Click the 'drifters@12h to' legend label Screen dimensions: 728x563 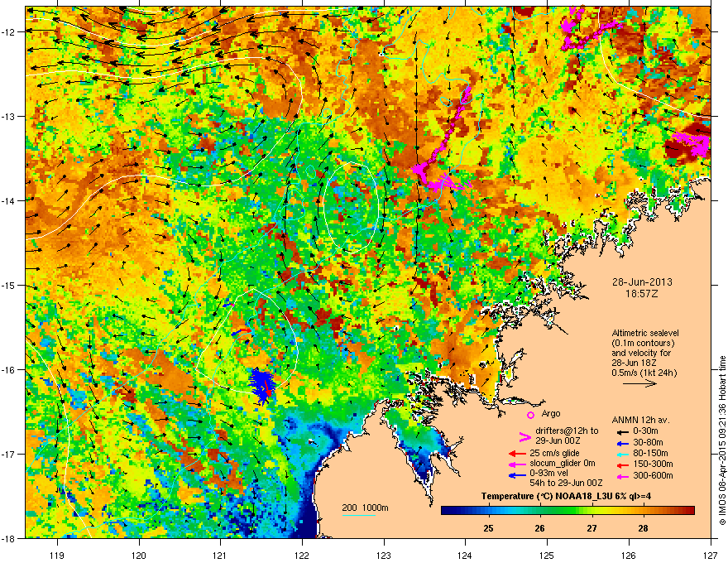(x=567, y=431)
